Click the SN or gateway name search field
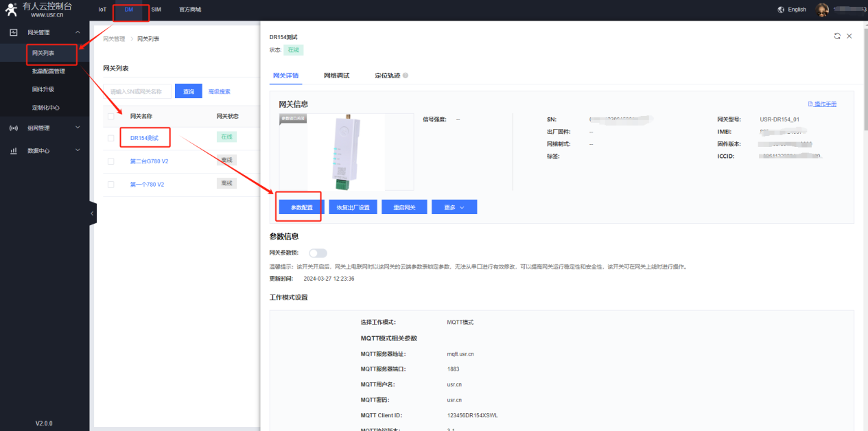The height and width of the screenshot is (431, 868). tap(139, 91)
